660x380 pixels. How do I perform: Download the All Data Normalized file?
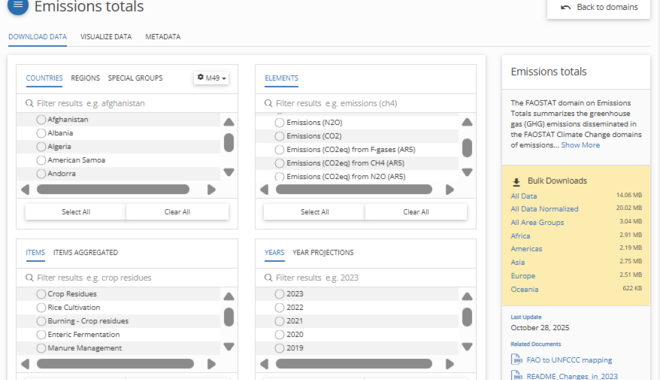(544, 209)
